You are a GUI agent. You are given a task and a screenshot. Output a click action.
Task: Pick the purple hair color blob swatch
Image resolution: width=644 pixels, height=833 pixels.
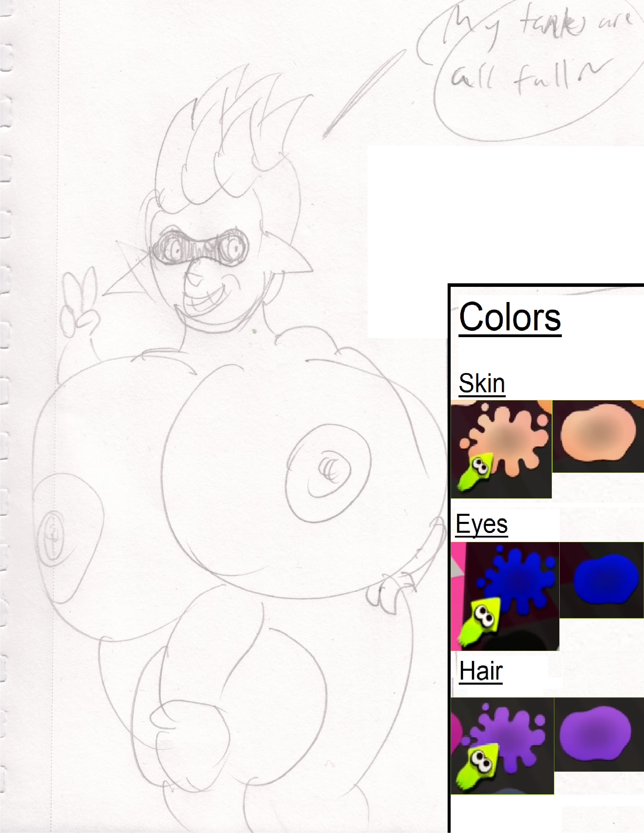[595, 734]
